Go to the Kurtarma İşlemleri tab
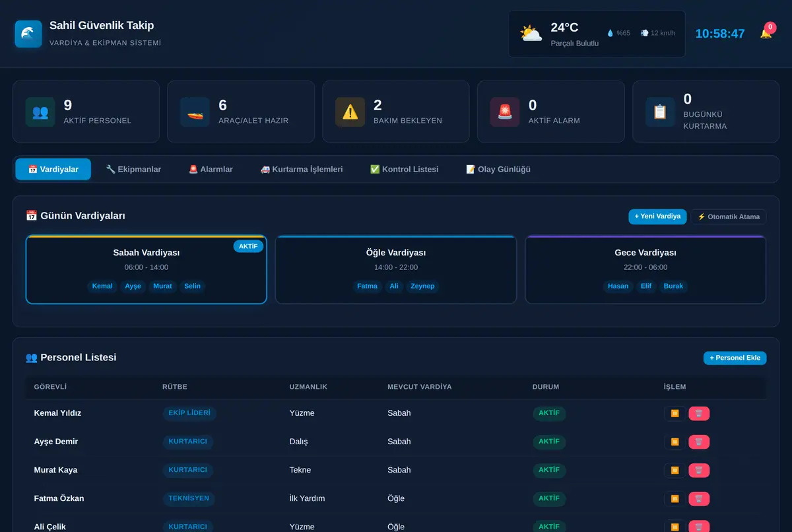792x532 pixels. [302, 170]
